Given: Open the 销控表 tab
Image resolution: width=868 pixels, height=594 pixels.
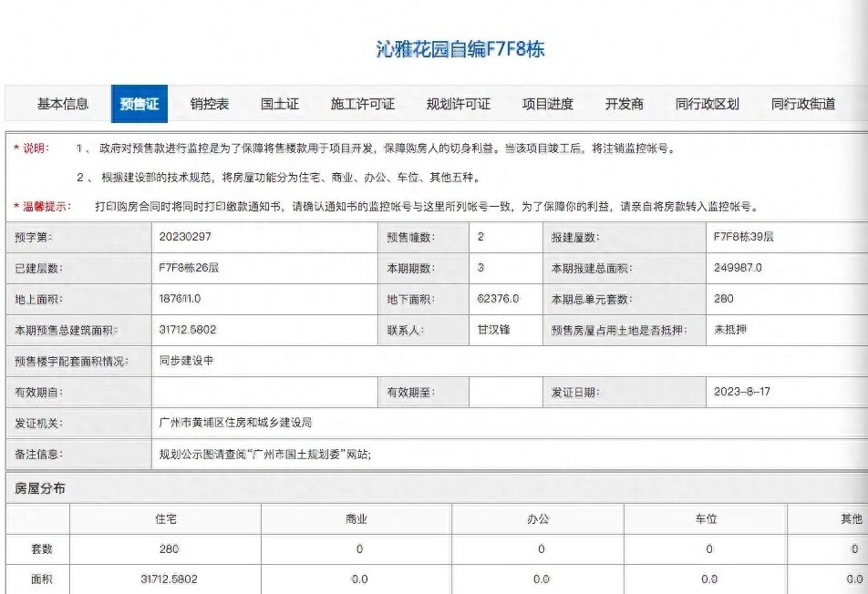Looking at the screenshot, I should (210, 103).
